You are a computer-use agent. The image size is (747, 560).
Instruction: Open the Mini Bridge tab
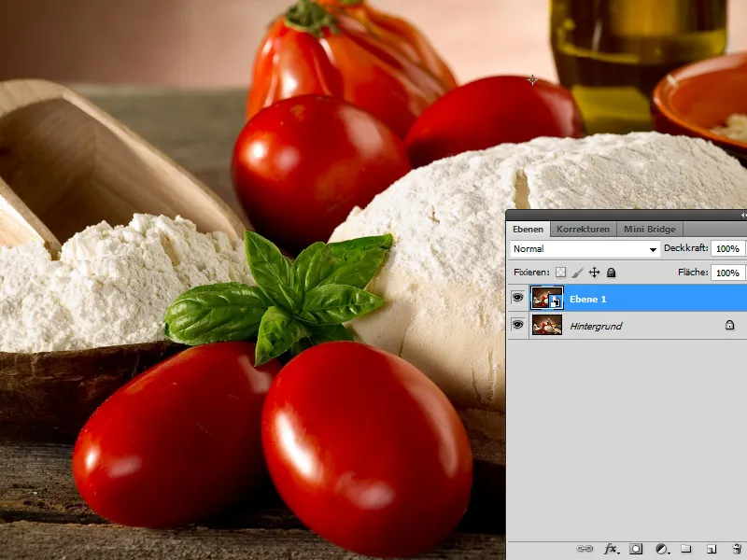pos(650,229)
